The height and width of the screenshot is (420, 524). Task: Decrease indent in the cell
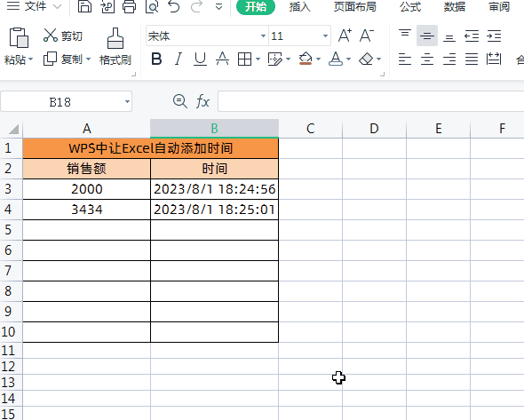coord(472,36)
